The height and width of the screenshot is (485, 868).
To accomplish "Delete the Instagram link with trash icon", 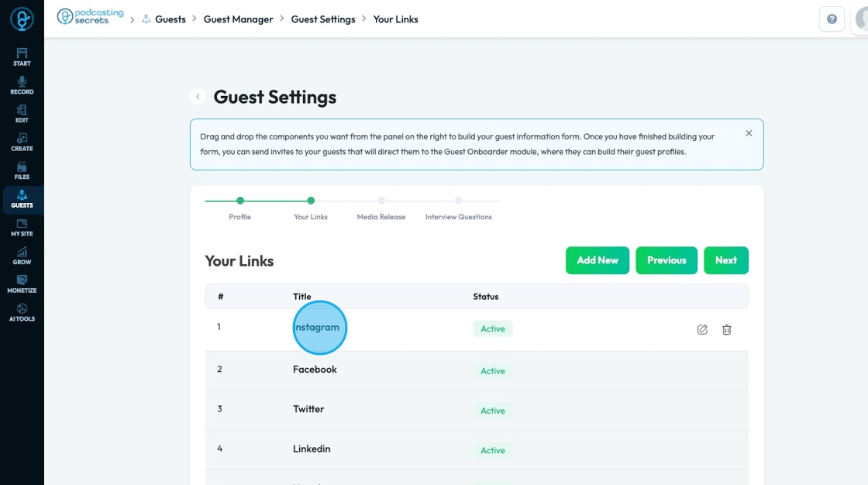I will point(727,329).
